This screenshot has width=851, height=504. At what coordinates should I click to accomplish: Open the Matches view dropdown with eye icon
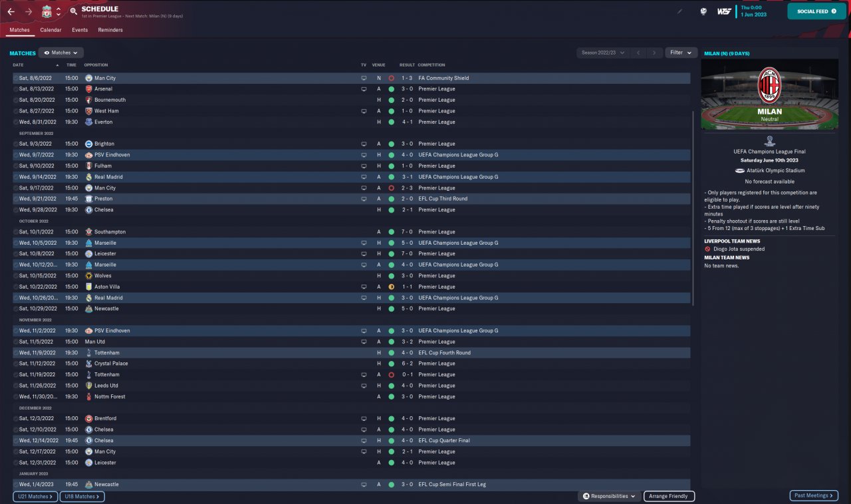click(61, 53)
